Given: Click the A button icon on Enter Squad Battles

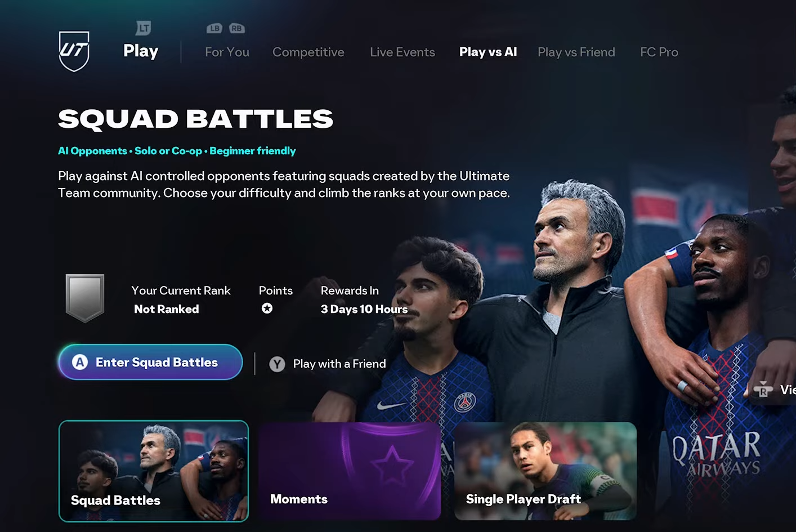Looking at the screenshot, I should tap(80, 362).
